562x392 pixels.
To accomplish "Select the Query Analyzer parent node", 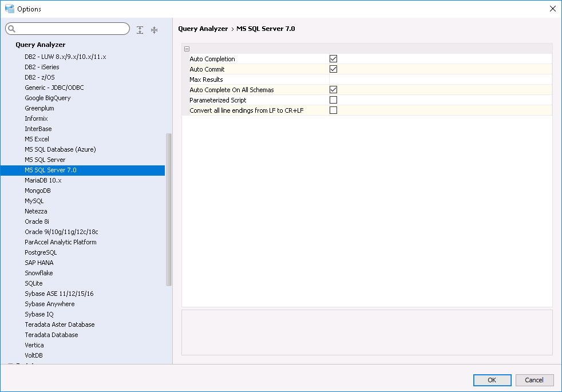I will coord(40,45).
